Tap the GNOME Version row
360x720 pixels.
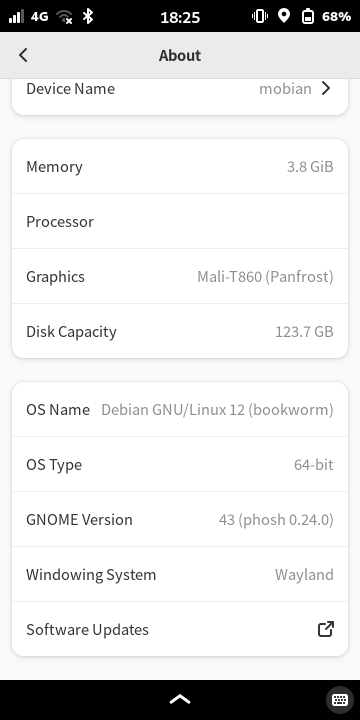(180, 519)
